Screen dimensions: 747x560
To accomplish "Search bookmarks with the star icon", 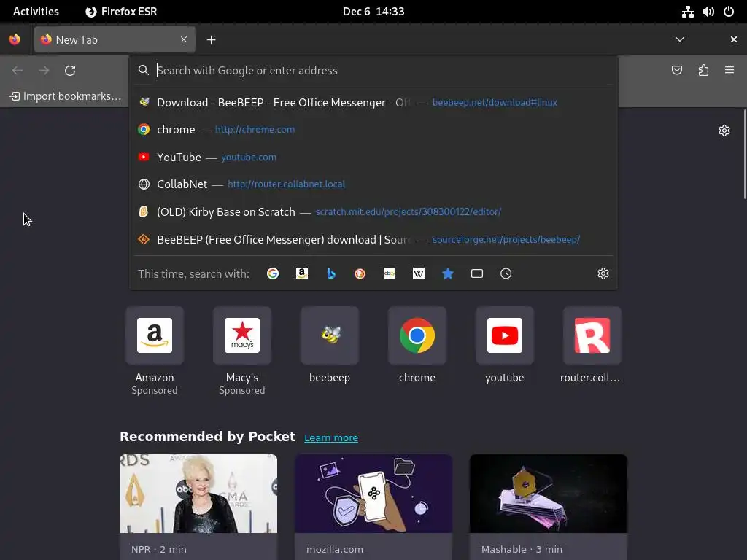I will click(x=448, y=273).
